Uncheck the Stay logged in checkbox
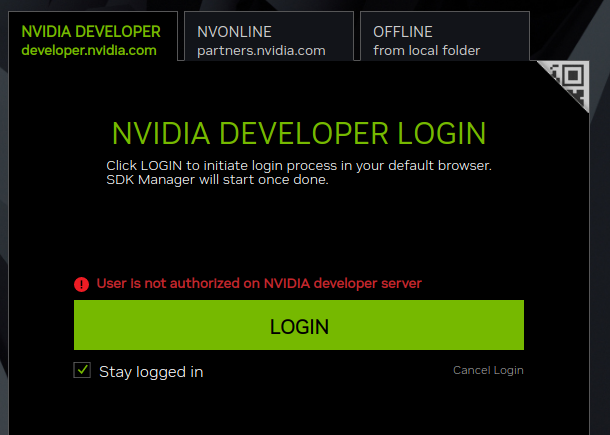Screen dimensions: 610x435 pos(82,370)
